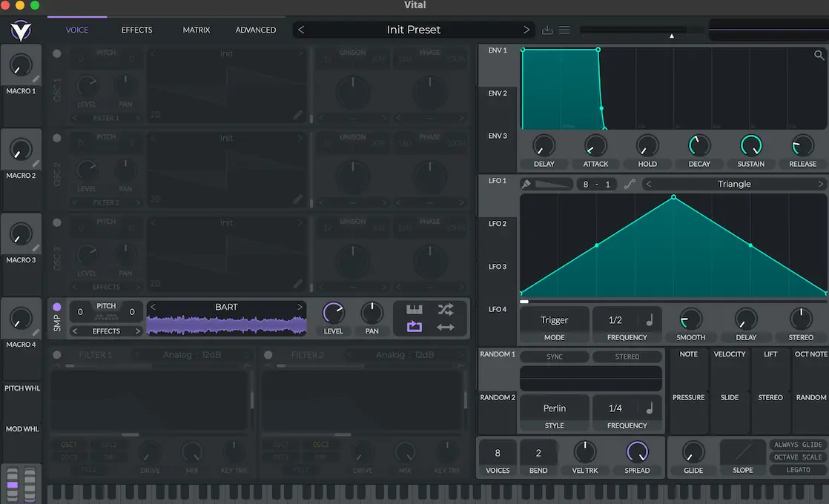
Task: Click the VOICES count field showing 8
Action: (498, 453)
